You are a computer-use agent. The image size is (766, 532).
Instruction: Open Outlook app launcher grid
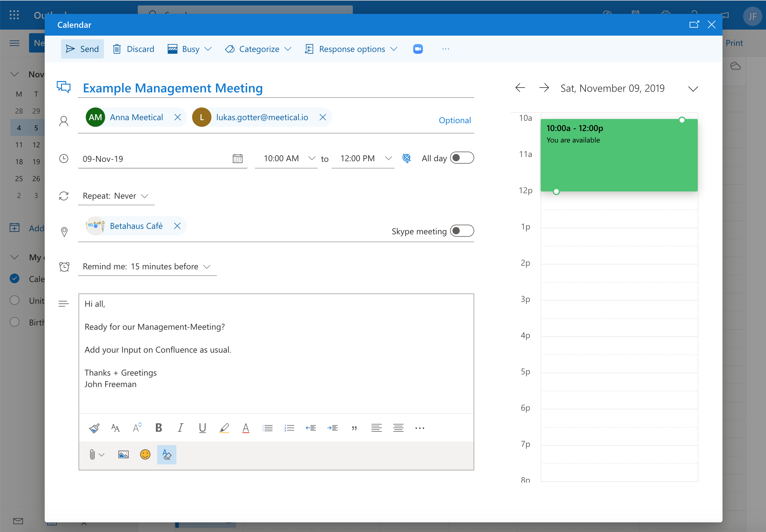coord(14,15)
